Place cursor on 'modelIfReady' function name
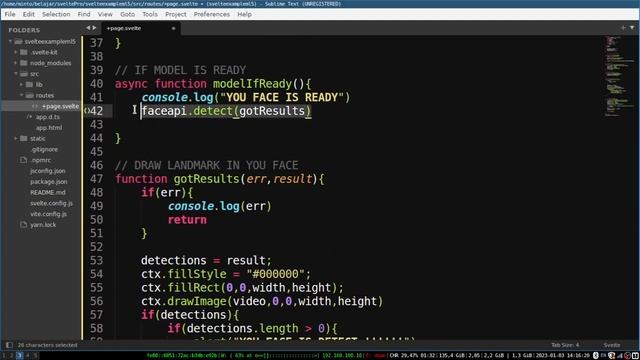Screen dimensions: 640x360 (252, 84)
